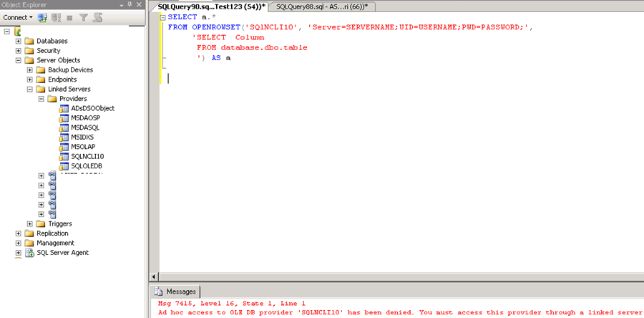The image size is (644, 318).
Task: Click the Backup Devices folder icon
Action: tap(41, 70)
